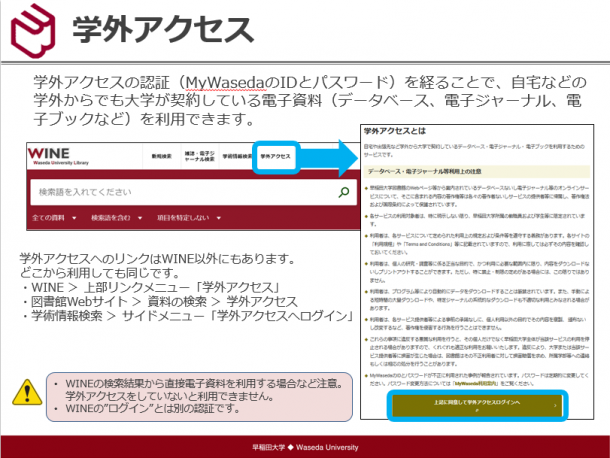The height and width of the screenshot is (458, 610).
Task: Open the MyWaseda利用案内 link
Action: tap(476, 383)
